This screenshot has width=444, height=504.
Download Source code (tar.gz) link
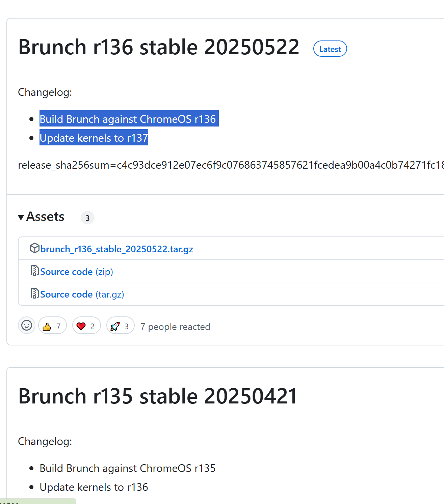click(82, 294)
